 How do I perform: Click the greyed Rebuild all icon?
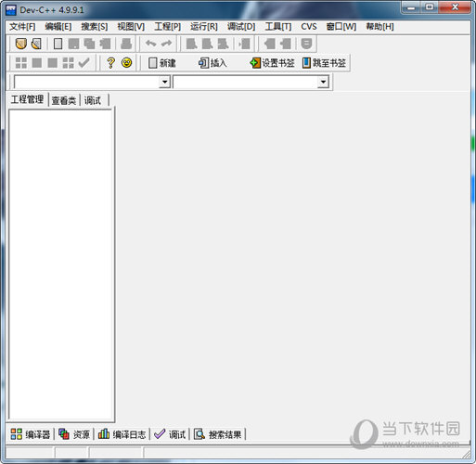[69, 63]
